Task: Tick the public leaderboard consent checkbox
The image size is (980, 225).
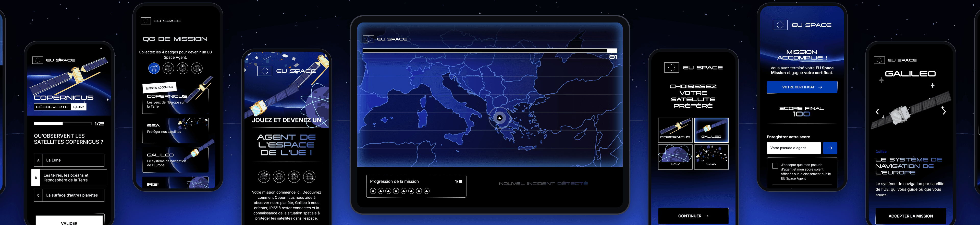Action: pos(775,166)
